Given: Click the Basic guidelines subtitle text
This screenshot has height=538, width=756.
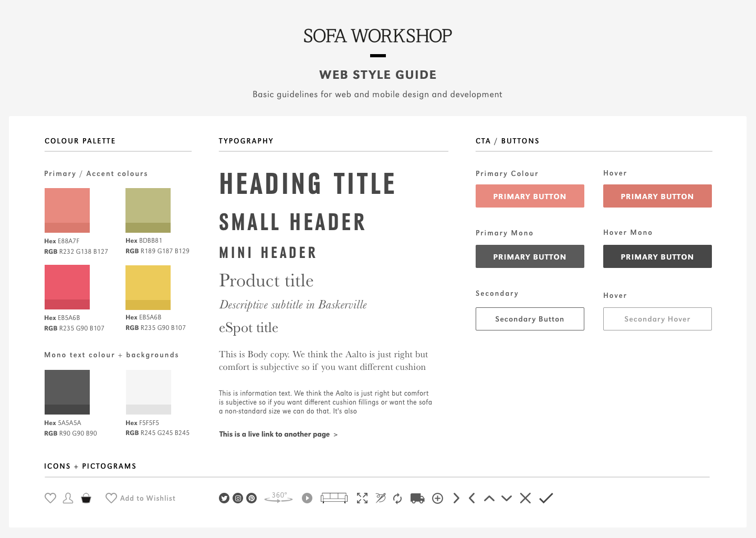Looking at the screenshot, I should [x=377, y=94].
